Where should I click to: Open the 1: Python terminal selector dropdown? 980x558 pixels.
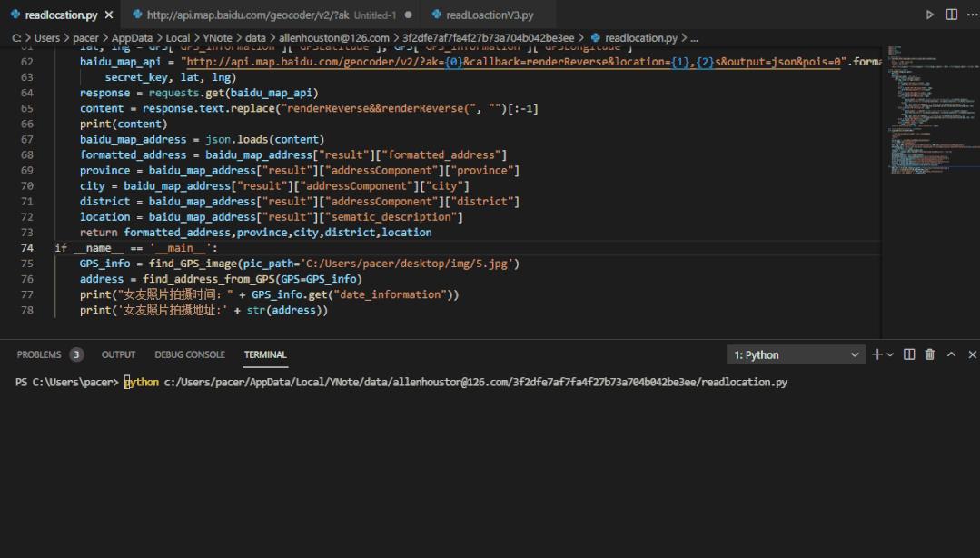click(796, 354)
